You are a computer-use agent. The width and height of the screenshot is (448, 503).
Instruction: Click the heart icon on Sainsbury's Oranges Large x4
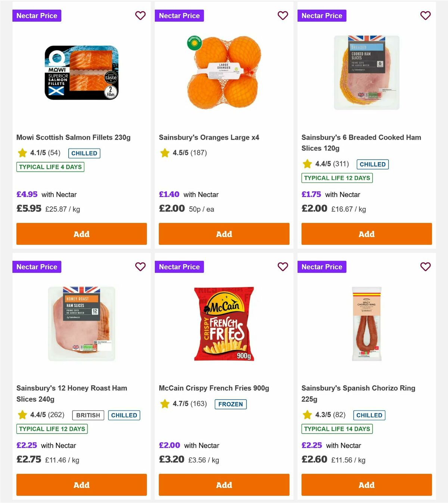pyautogui.click(x=283, y=16)
